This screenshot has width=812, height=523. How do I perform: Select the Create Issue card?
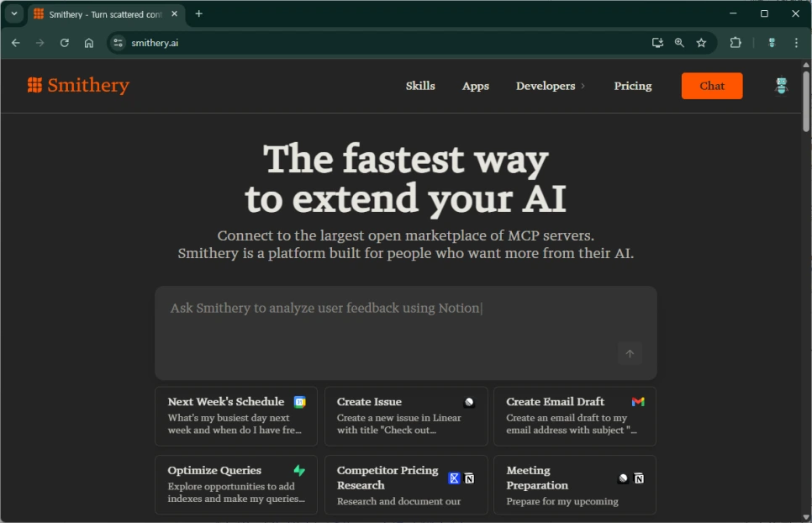(x=406, y=416)
